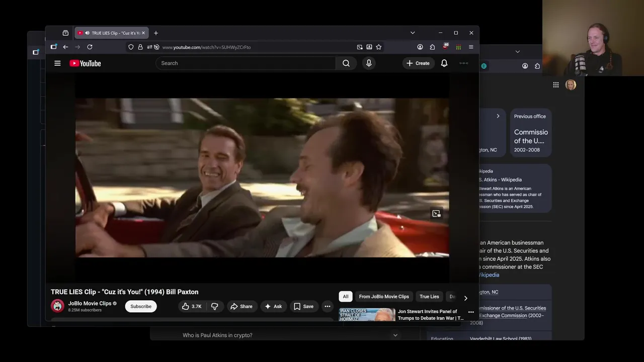
Task: Click the tracking protection shield icon
Action: pyautogui.click(x=131, y=47)
